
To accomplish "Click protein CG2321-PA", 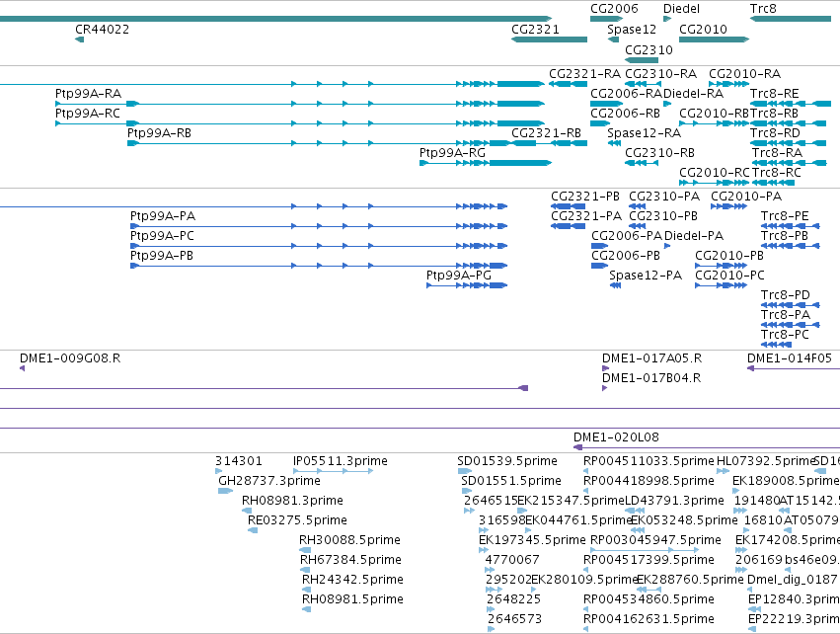I will coord(586,216).
